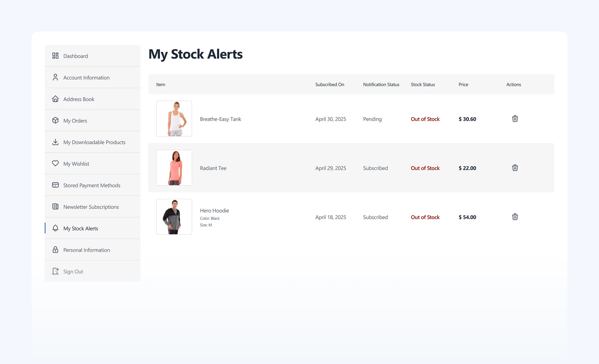Image resolution: width=599 pixels, height=364 pixels.
Task: Remove the Radiant Tee alert via trash icon
Action: point(515,168)
